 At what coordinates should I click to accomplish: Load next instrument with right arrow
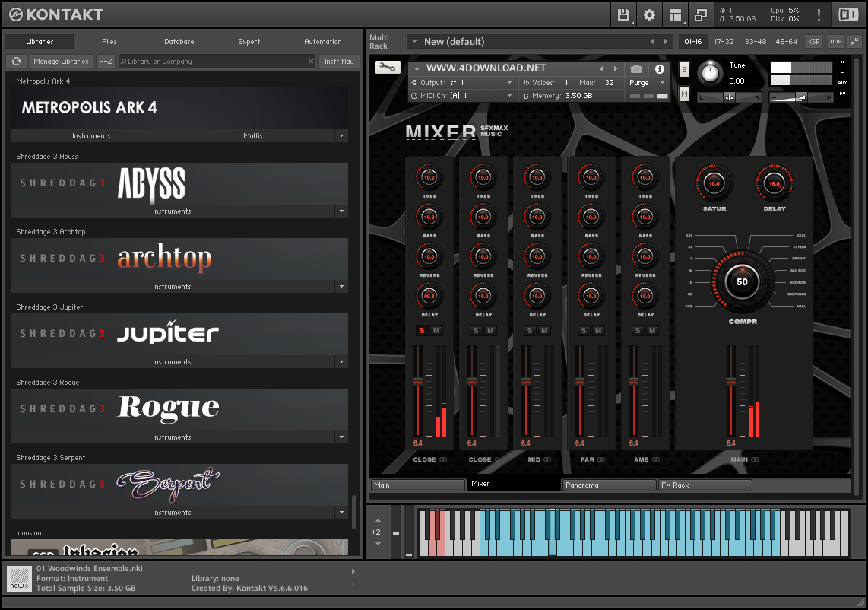coord(615,68)
